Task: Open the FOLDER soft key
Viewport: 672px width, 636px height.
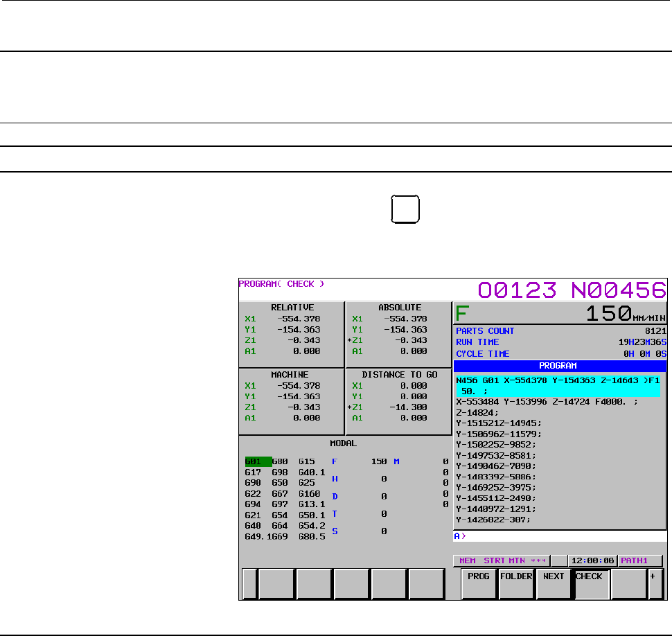Action: click(x=516, y=584)
